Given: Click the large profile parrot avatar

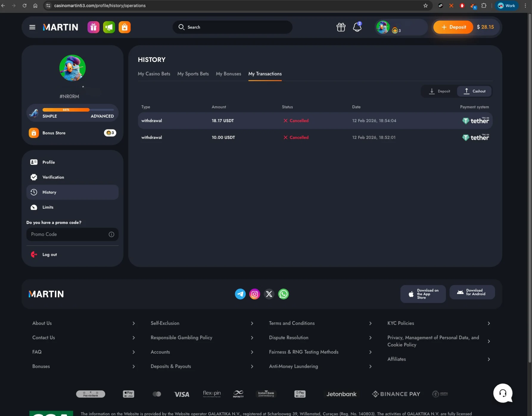Looking at the screenshot, I should 72,68.
